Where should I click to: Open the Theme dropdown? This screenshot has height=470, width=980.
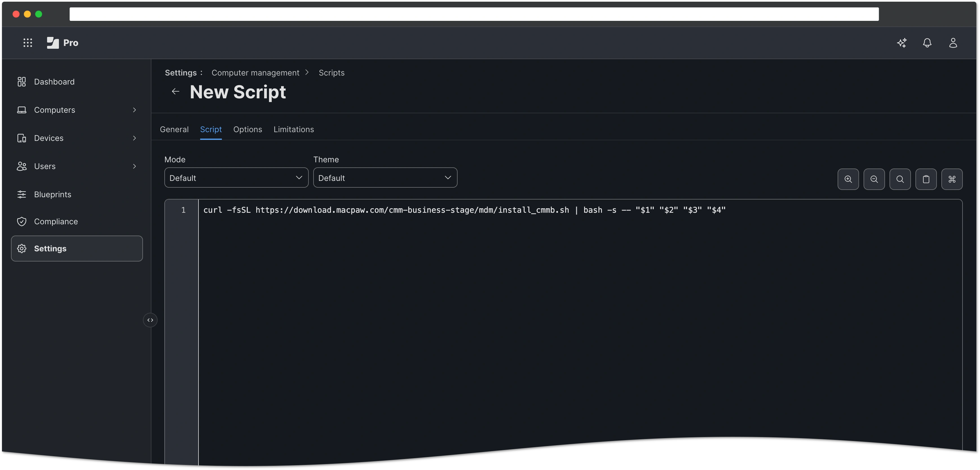click(x=385, y=178)
